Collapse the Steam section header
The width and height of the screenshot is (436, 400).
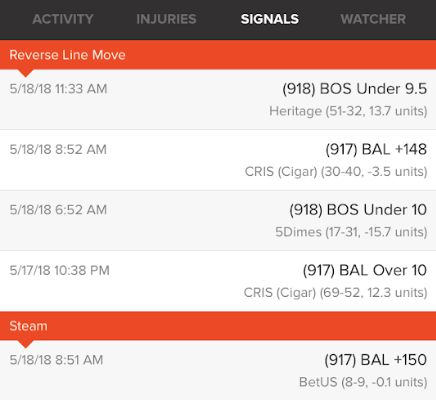(218, 326)
